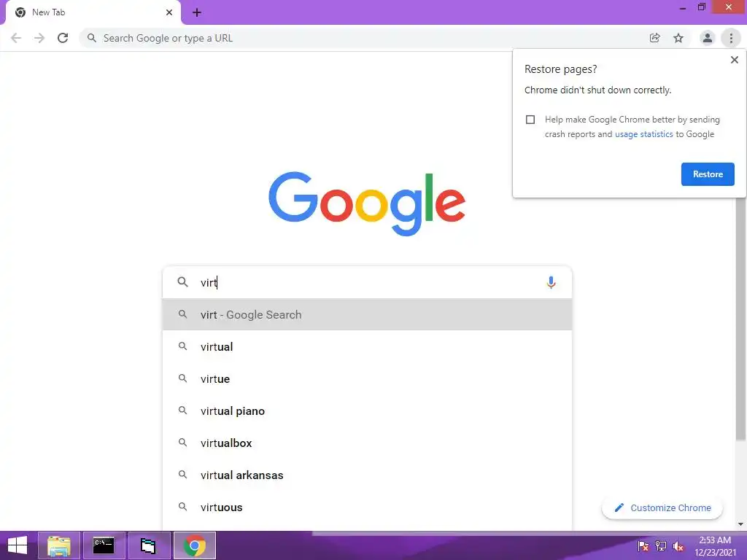Open the three-dot Chrome menu

[x=731, y=38]
